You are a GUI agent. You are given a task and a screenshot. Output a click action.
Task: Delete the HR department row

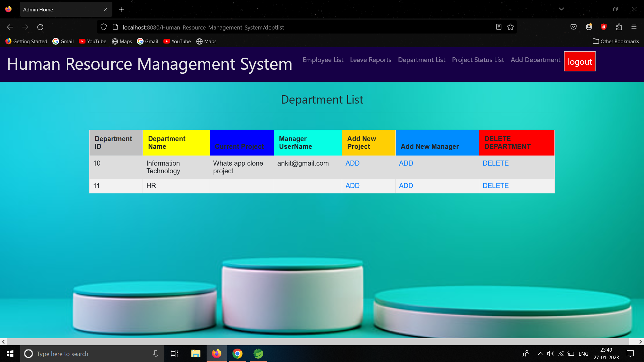[495, 186]
